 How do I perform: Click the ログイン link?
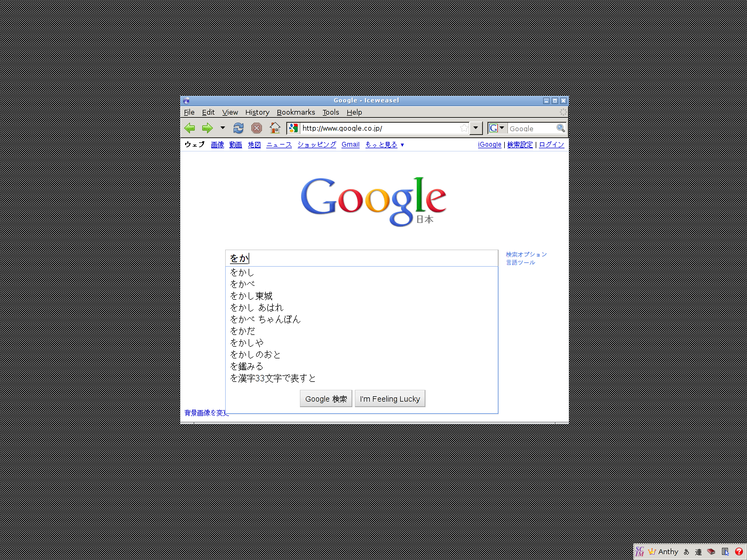tap(551, 145)
